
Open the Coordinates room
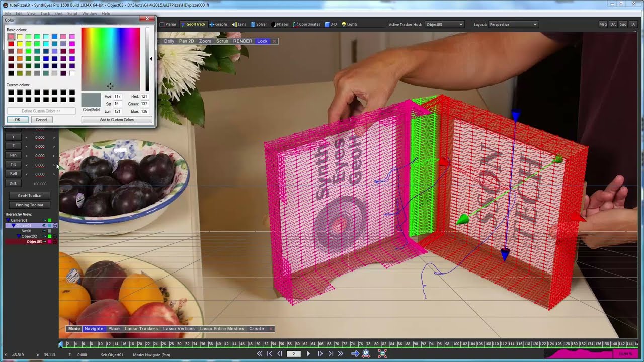[306, 24]
